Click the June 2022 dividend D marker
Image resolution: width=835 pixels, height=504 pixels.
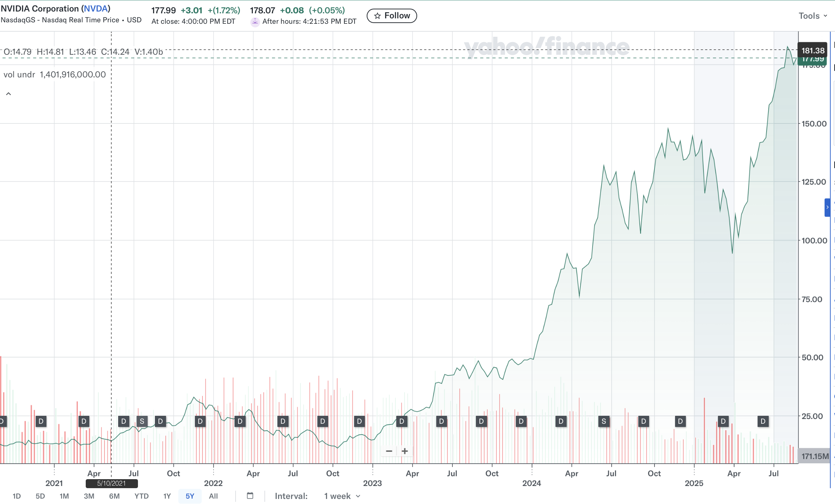(283, 421)
